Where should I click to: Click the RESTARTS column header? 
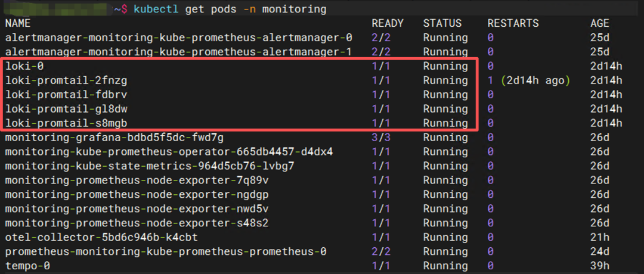pyautogui.click(x=513, y=23)
